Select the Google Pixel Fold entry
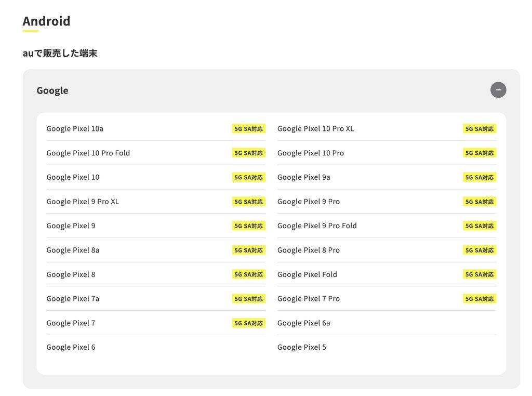The height and width of the screenshot is (396, 532). click(308, 274)
